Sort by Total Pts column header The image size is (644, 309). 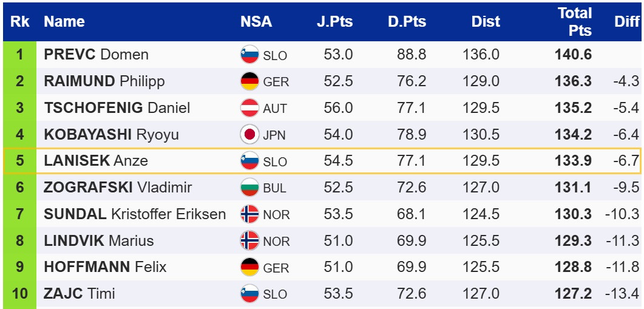click(574, 21)
